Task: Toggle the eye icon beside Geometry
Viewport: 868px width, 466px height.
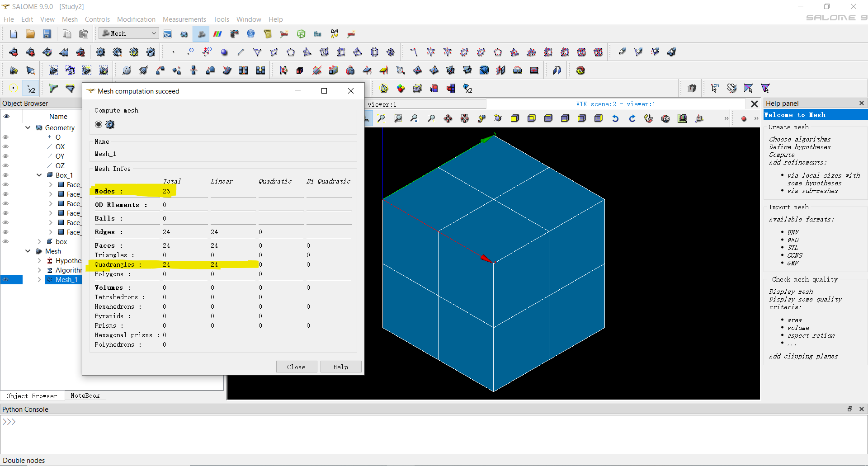Action: [x=6, y=127]
